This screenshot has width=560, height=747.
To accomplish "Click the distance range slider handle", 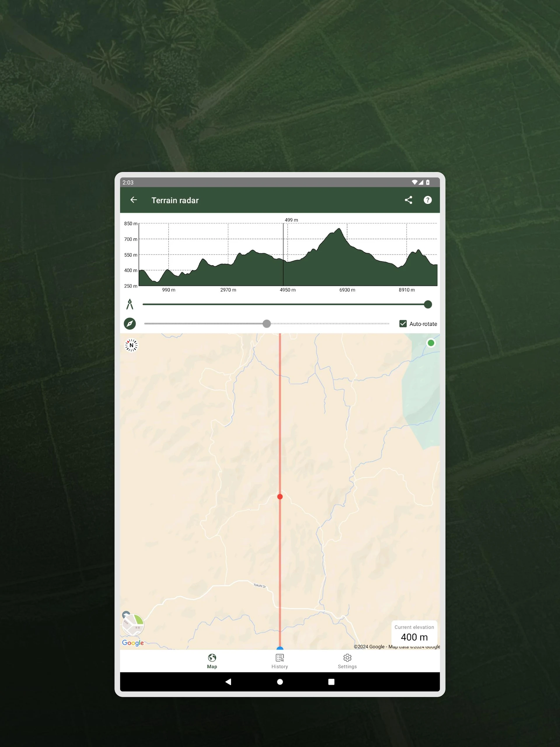I will tap(428, 304).
